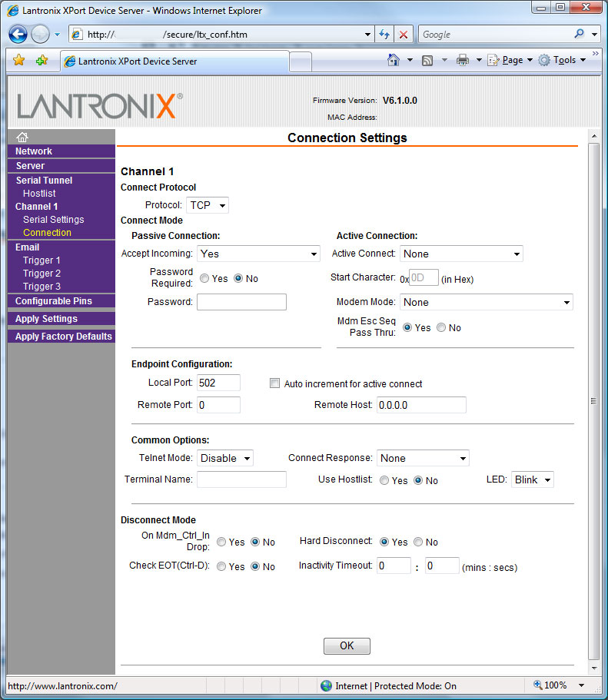Click the browser Back arrow button
Viewport: 608px width, 700px height.
click(18, 35)
